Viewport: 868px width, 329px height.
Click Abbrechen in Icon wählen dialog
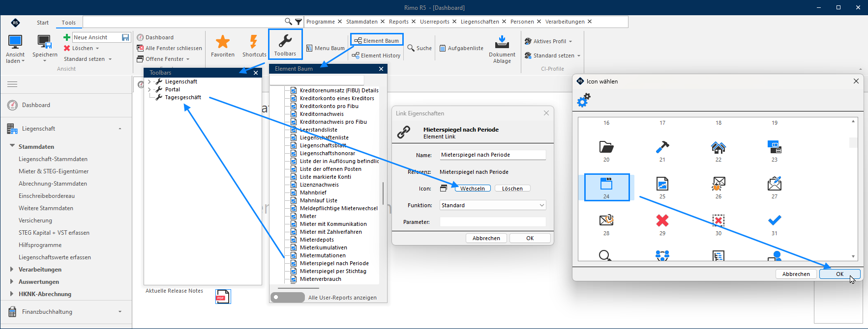click(x=796, y=274)
